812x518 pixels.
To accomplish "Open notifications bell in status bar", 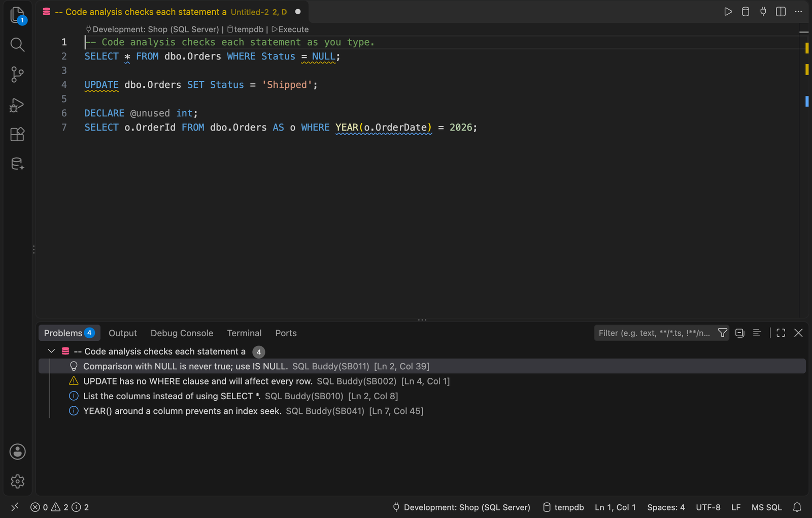I will tap(797, 507).
